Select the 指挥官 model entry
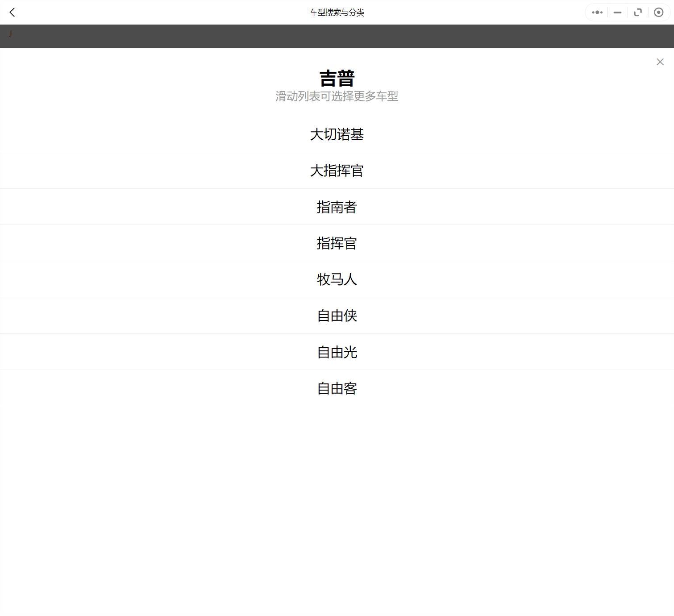The image size is (674, 616). click(337, 243)
